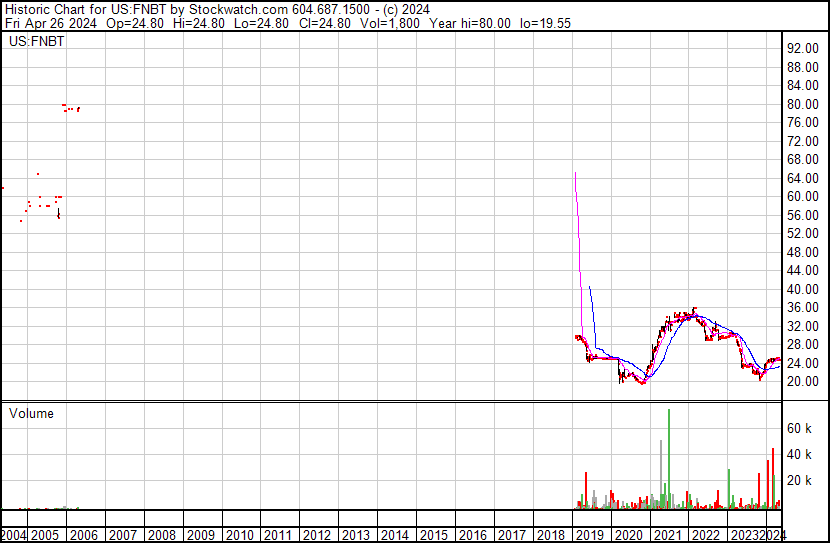830x543 pixels.
Task: Click the tallest green volume bar in 2021
Action: tap(669, 459)
